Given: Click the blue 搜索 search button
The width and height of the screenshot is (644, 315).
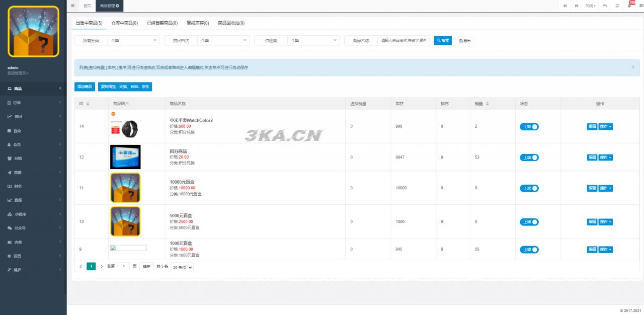Looking at the screenshot, I should coord(443,41).
